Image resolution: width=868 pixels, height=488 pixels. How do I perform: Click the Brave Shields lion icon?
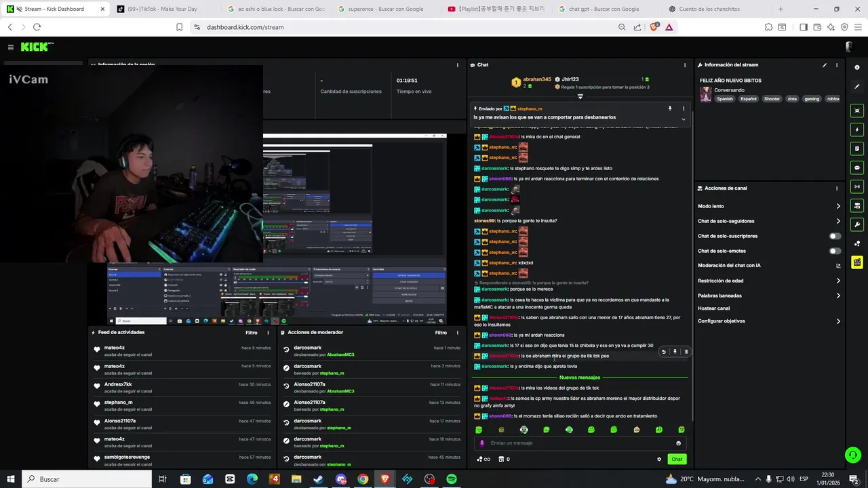click(x=654, y=27)
